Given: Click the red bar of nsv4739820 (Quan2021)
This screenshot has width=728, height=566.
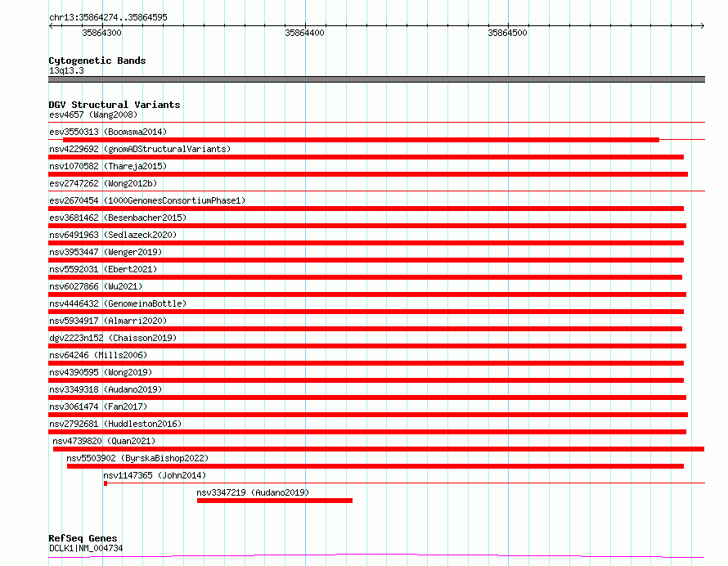Looking at the screenshot, I should click(x=379, y=449).
